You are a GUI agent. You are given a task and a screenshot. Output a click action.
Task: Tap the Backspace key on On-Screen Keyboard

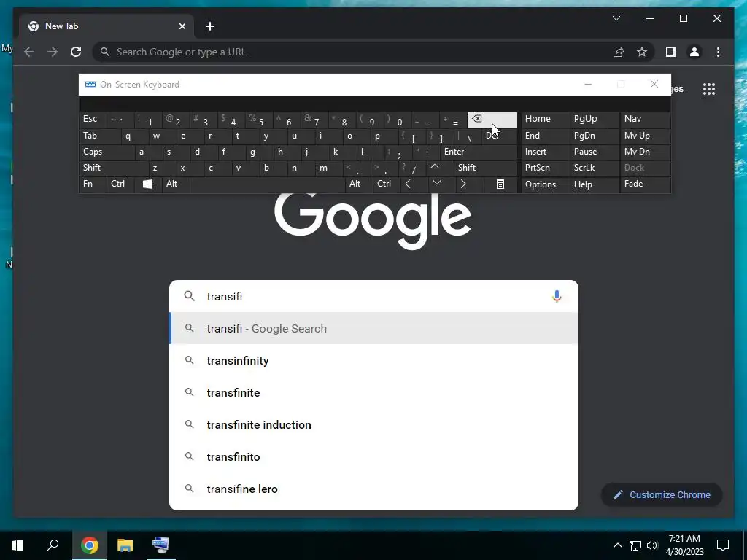[492, 120]
